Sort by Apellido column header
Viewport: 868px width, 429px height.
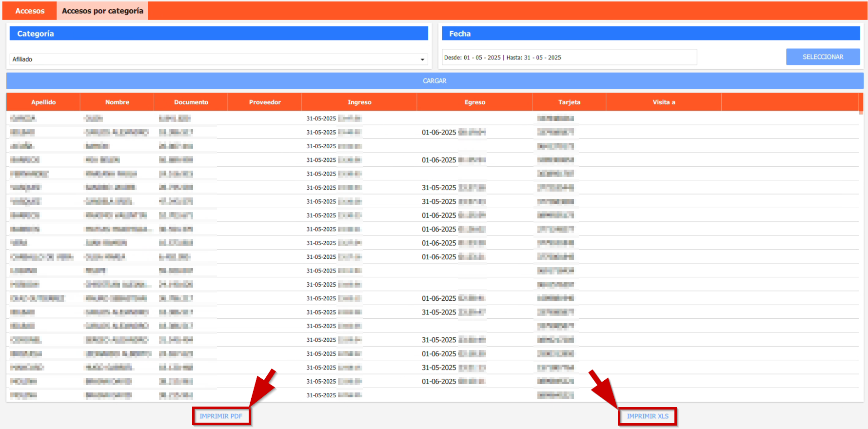click(x=43, y=102)
